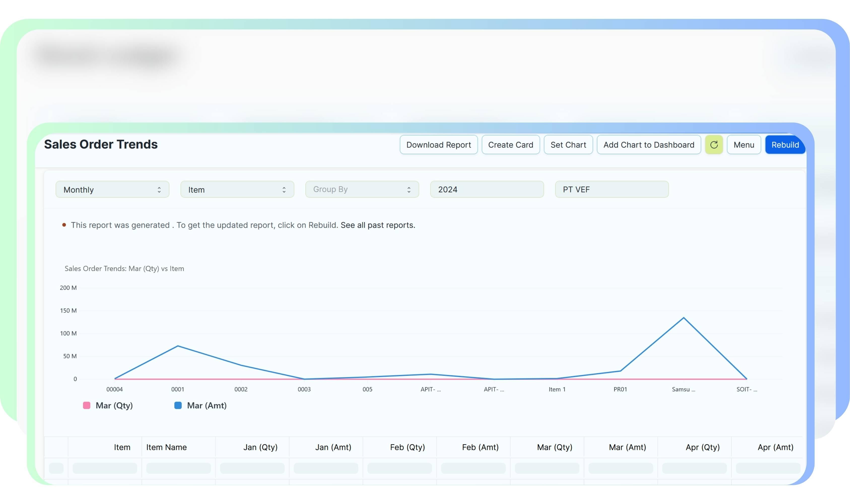Open See all past reports link

(378, 225)
